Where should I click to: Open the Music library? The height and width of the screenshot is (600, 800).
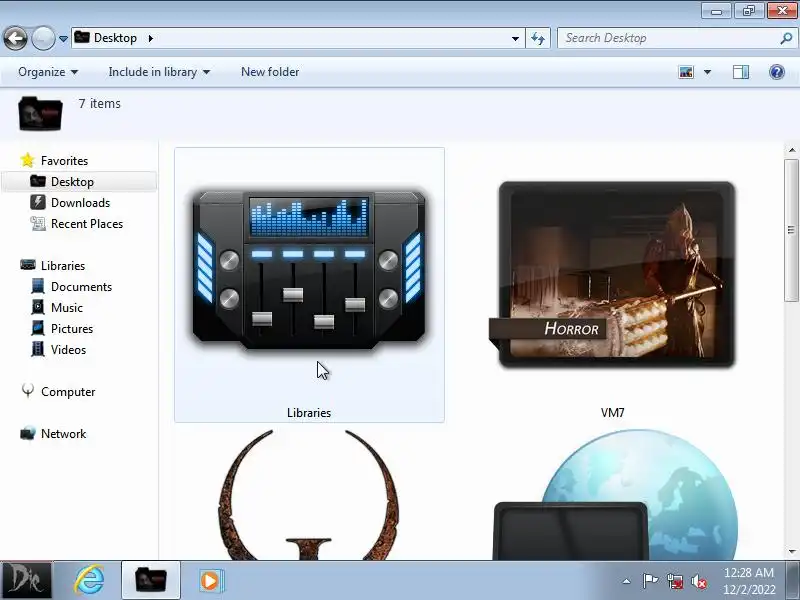67,308
